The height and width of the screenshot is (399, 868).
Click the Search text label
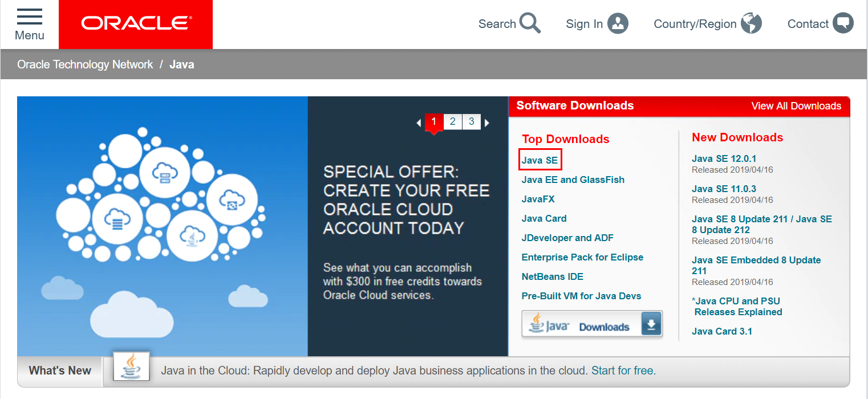[497, 24]
